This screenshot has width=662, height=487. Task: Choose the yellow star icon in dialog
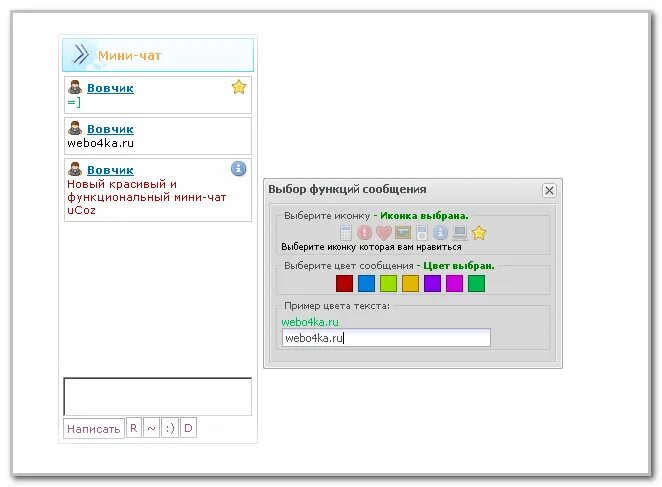tap(479, 232)
